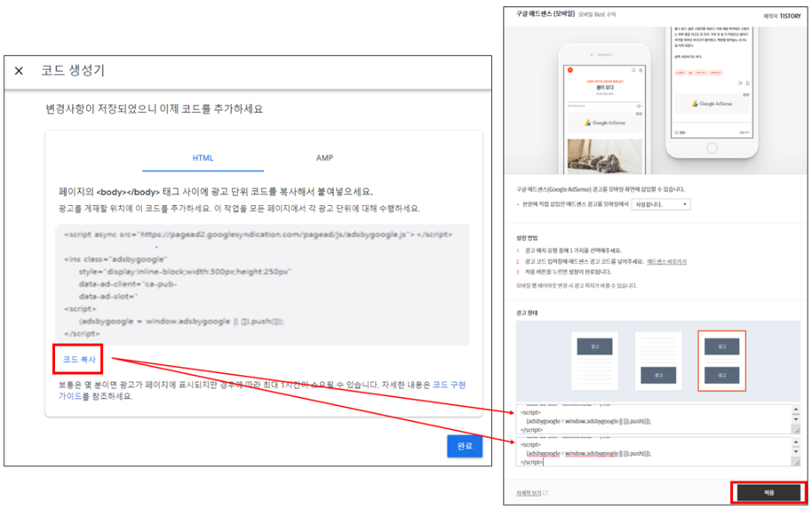Click the resize grip of first code textarea

[x=797, y=430]
